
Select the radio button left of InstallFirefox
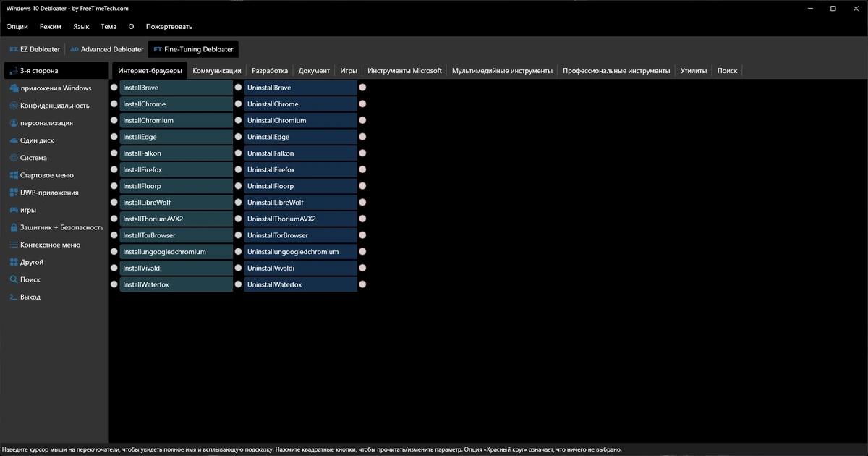[114, 169]
